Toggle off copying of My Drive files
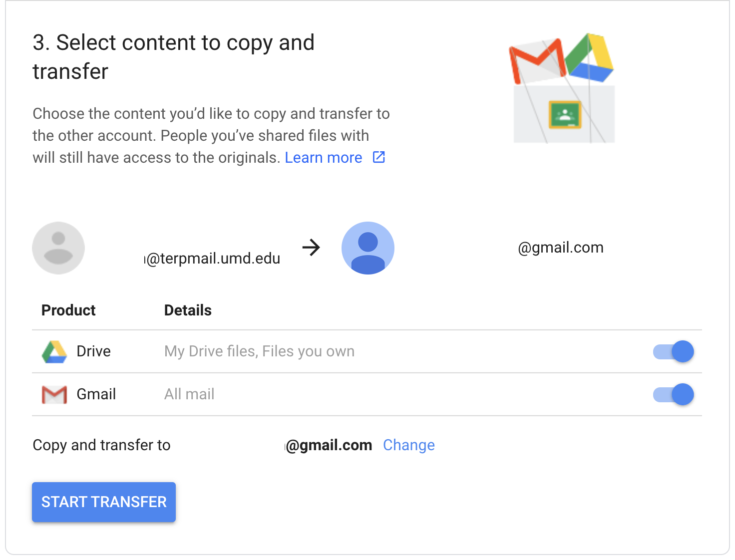The image size is (735, 560). pyautogui.click(x=673, y=351)
